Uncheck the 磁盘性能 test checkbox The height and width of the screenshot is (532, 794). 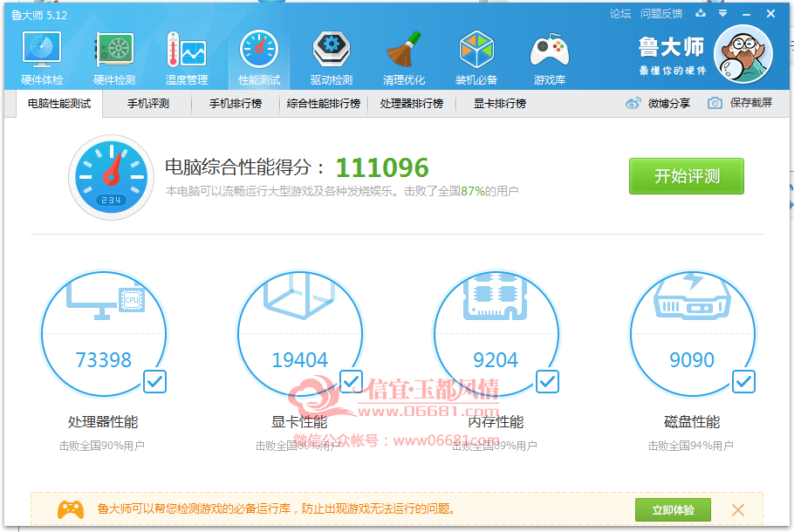tap(743, 382)
